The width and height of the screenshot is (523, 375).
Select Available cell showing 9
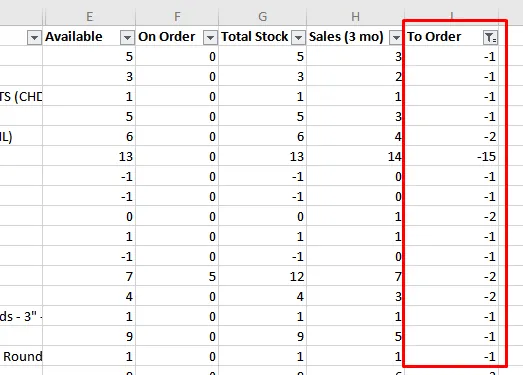pos(89,336)
